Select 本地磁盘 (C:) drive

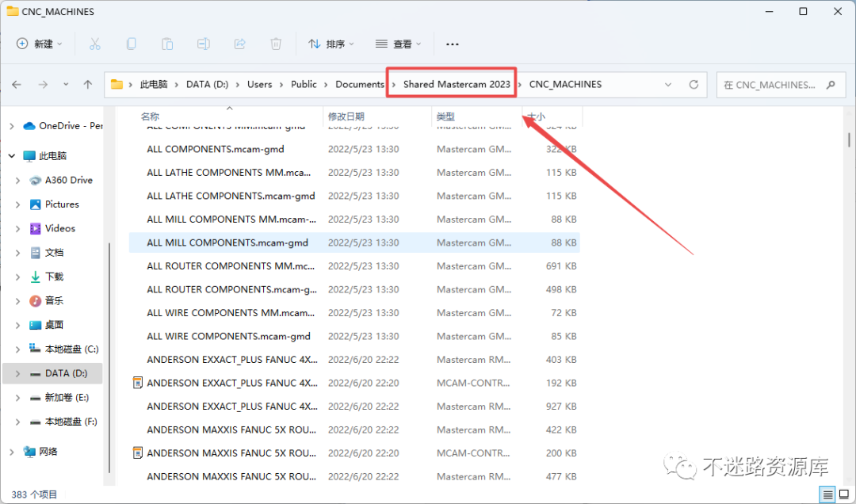click(63, 349)
